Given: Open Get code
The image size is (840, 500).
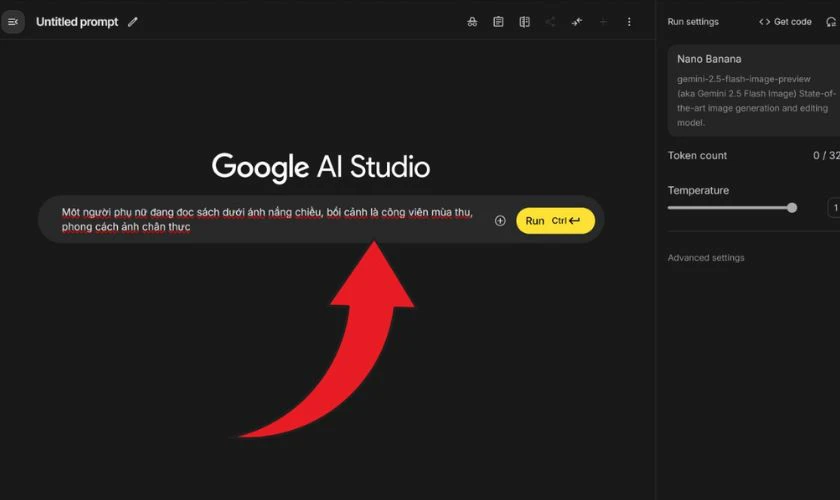Looking at the screenshot, I should 785,22.
